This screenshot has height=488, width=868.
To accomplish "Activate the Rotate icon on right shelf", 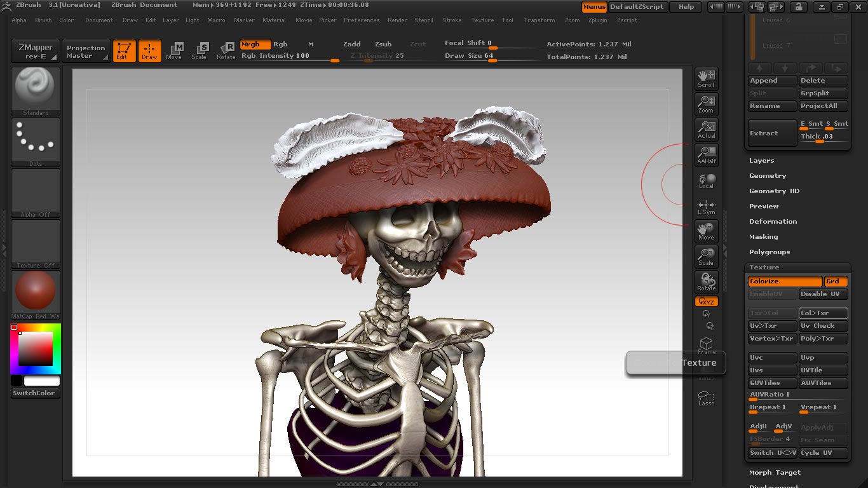I will [x=706, y=280].
